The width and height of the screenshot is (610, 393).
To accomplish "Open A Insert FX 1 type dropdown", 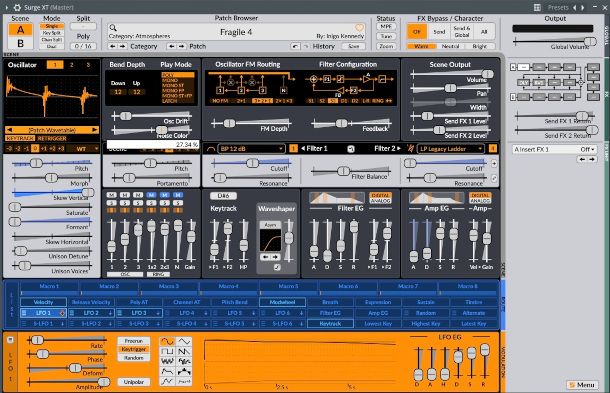I will 554,149.
